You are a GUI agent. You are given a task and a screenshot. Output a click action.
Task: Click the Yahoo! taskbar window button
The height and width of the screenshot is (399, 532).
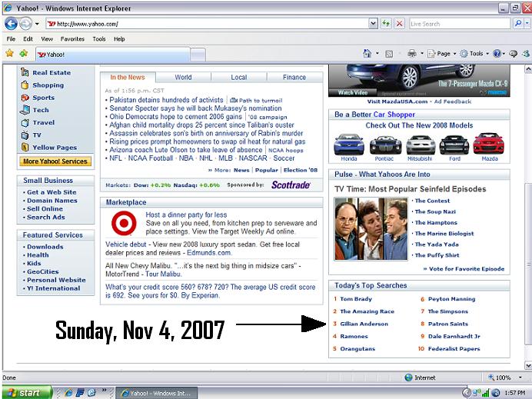tap(157, 393)
